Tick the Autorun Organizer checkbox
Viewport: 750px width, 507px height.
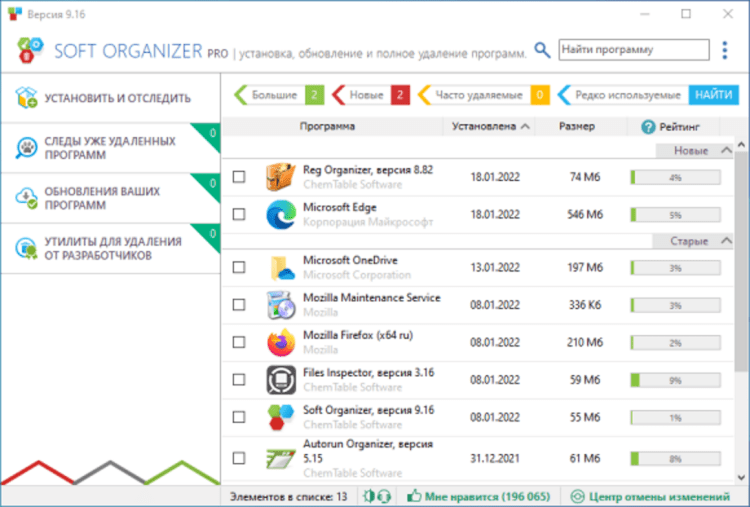(239, 459)
